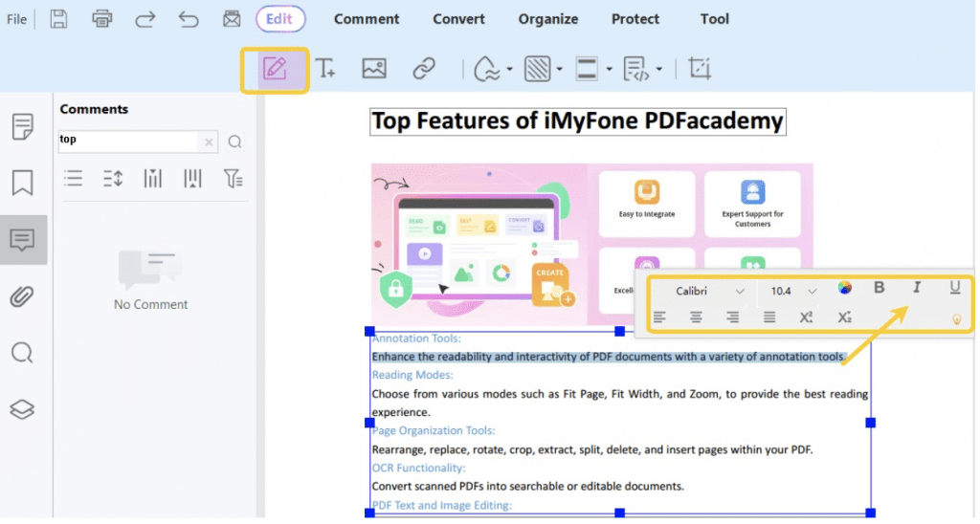Select the Add Image tool
Screen dimensions: 980x524
374,68
